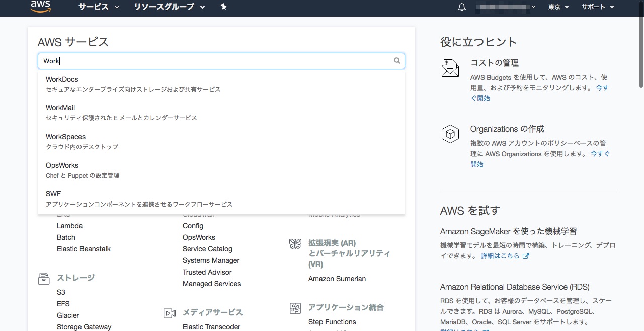The width and height of the screenshot is (644, 331).
Task: Click the AR/VR butterfly icon
Action: click(x=295, y=243)
